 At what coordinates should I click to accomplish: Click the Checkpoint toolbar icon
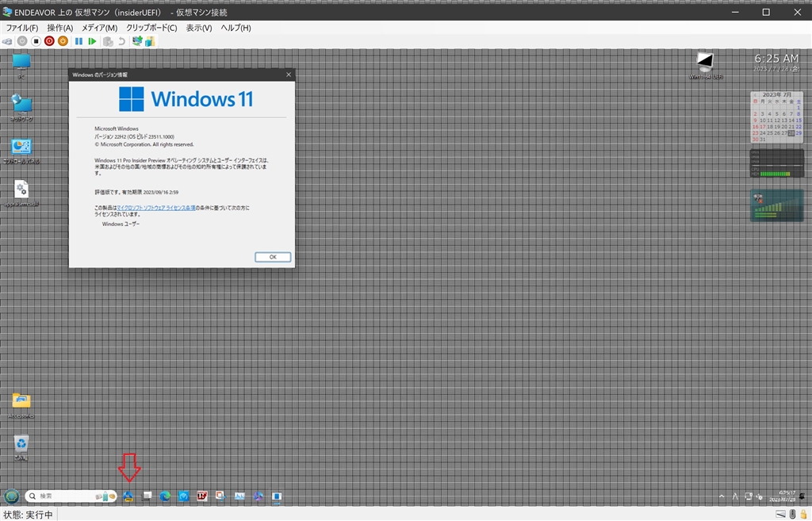pos(108,41)
